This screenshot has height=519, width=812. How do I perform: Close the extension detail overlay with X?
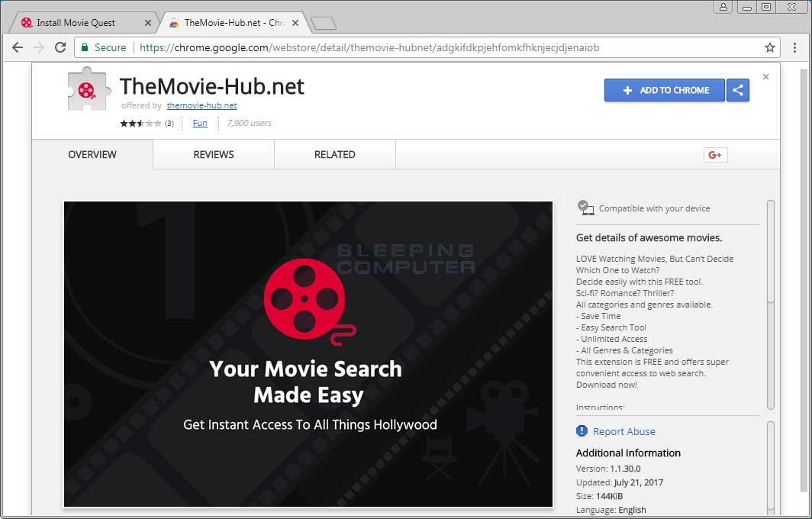765,76
